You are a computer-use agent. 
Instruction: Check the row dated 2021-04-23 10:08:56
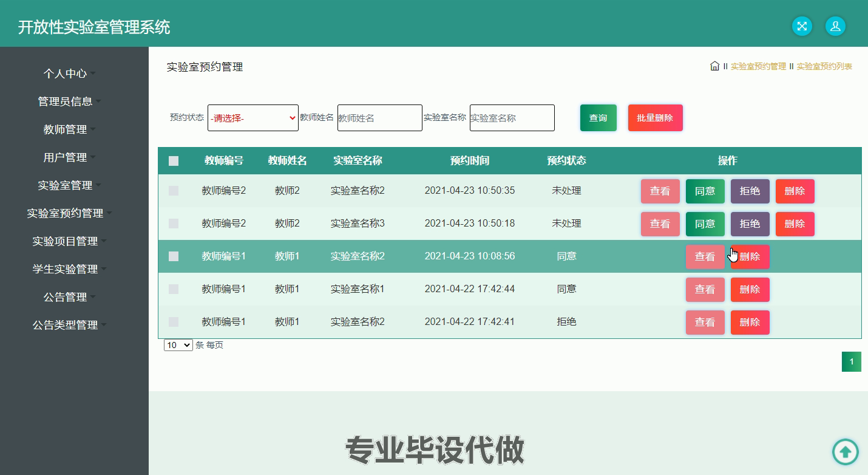pyautogui.click(x=174, y=256)
